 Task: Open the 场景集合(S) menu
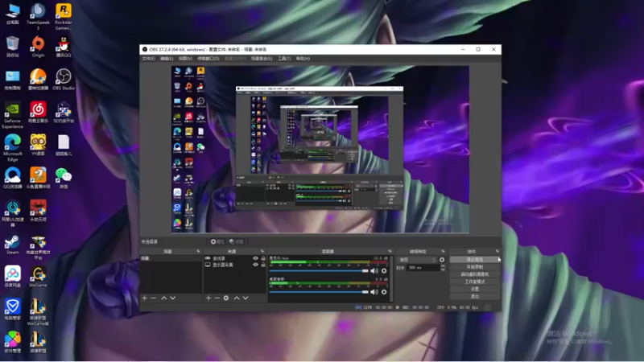point(262,59)
